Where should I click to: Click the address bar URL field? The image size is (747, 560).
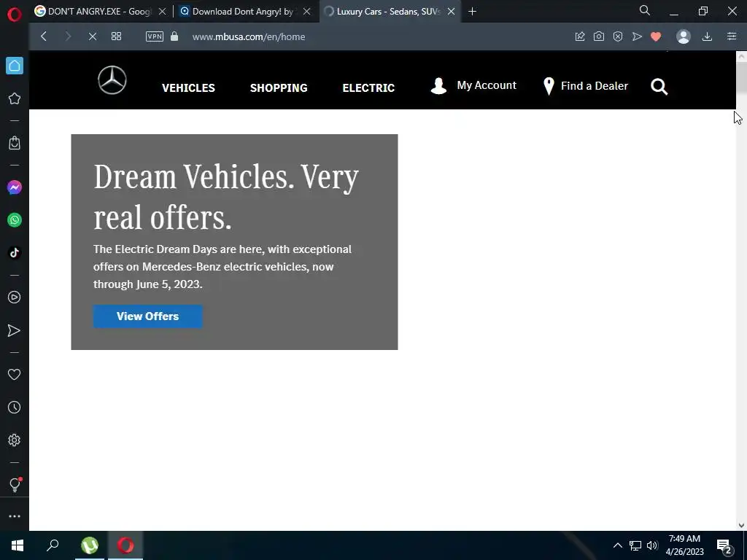(x=249, y=36)
